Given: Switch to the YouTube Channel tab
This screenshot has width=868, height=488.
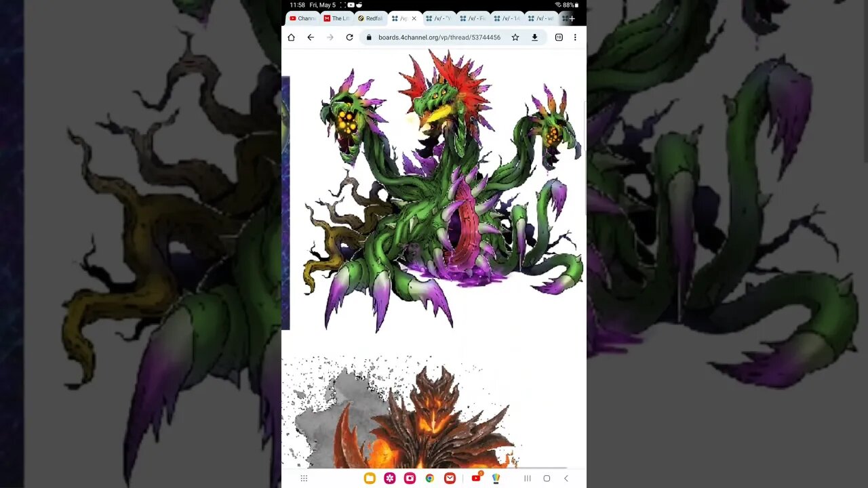Looking at the screenshot, I should (302, 18).
